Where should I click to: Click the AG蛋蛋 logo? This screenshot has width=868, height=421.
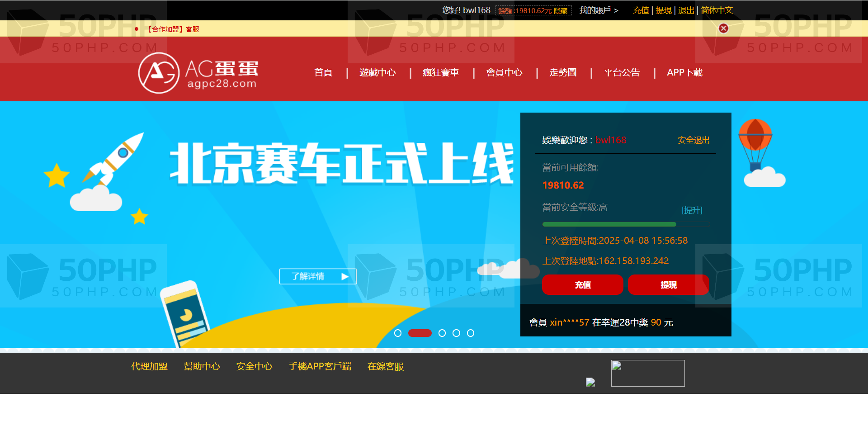point(198,73)
